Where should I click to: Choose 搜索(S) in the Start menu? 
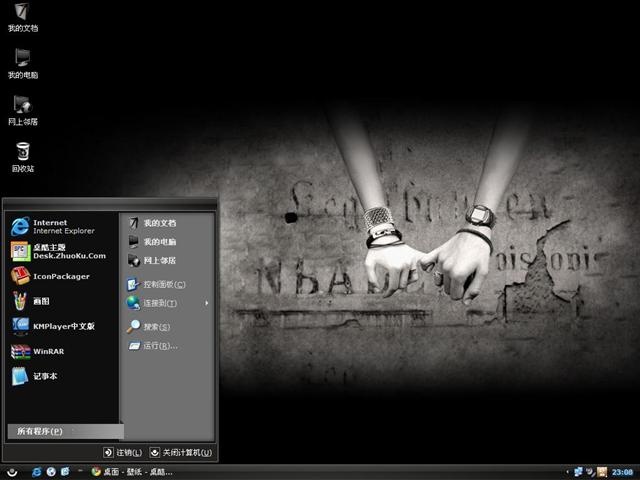click(167, 327)
